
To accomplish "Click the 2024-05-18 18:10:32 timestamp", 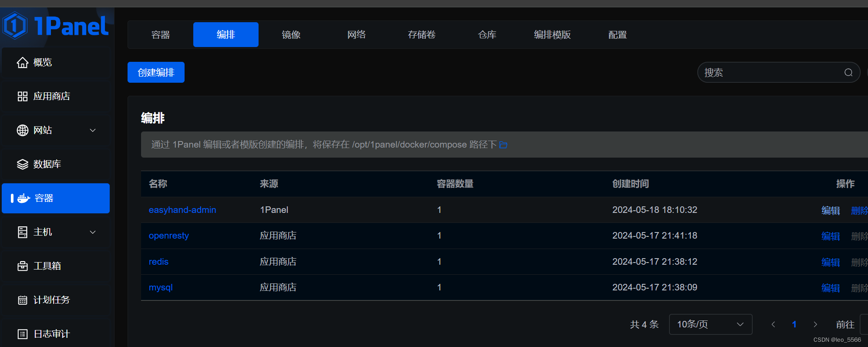I will tap(655, 210).
